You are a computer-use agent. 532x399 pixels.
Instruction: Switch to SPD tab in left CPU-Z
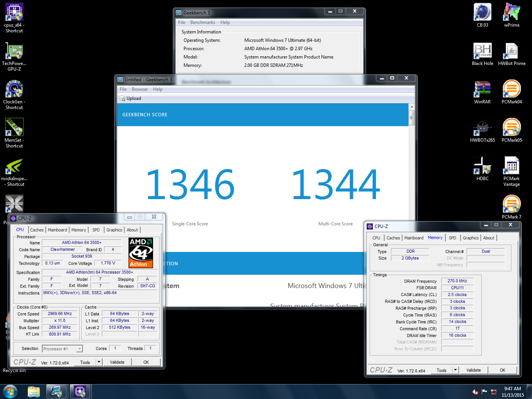[x=96, y=230]
